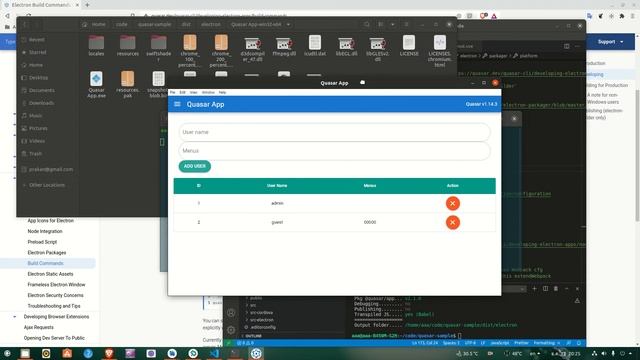
Task: Open the View menu in Quasar App
Action: pos(193,93)
